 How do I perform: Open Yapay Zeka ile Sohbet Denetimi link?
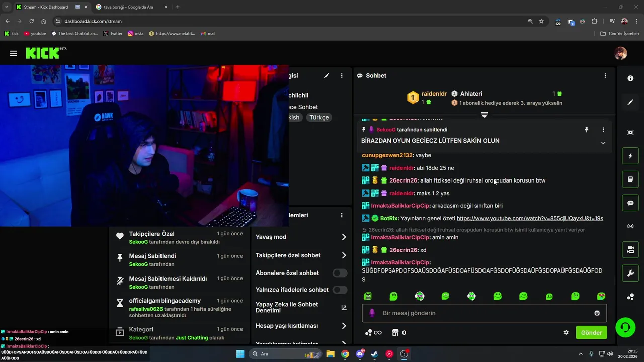(344, 307)
